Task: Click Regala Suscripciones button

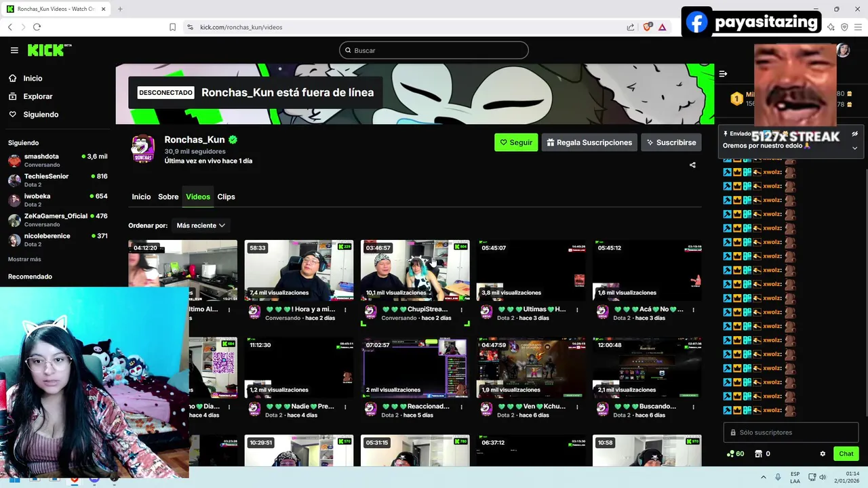Action: (589, 142)
